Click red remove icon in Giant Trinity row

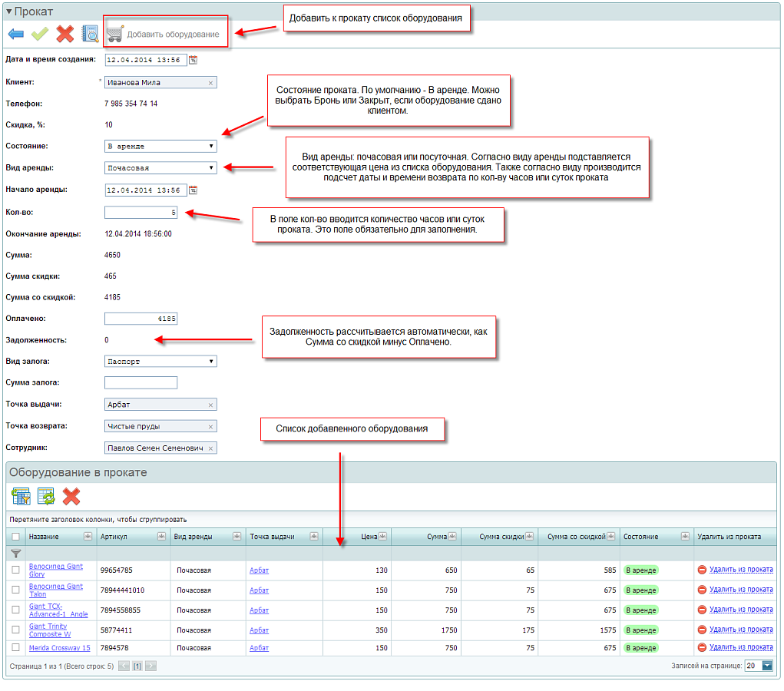pyautogui.click(x=702, y=630)
